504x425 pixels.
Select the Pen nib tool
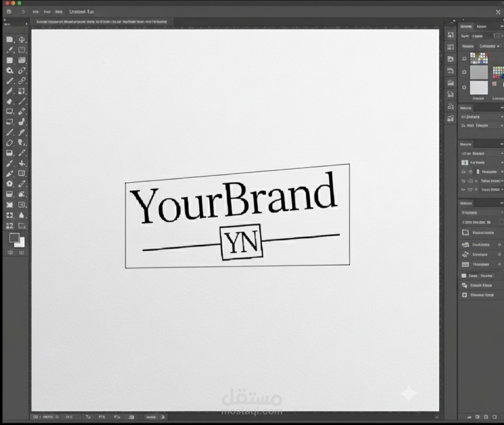click(x=9, y=174)
